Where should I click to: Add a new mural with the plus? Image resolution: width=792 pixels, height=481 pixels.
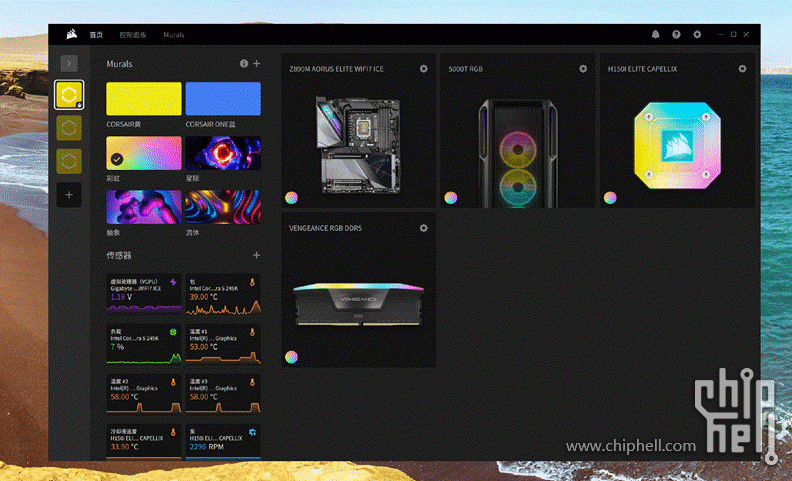click(x=257, y=64)
